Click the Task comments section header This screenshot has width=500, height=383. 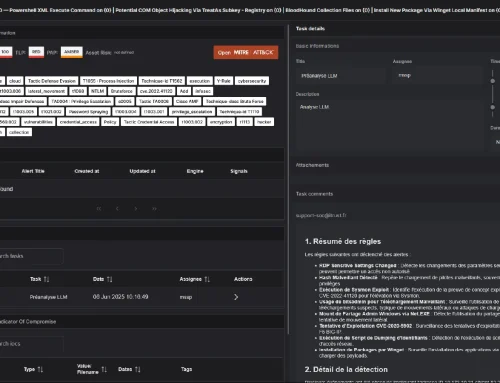pos(314,194)
